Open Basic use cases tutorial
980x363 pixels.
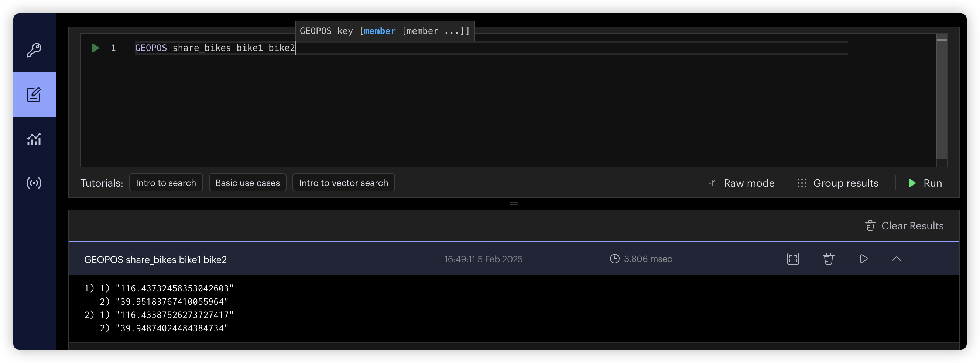(x=247, y=183)
